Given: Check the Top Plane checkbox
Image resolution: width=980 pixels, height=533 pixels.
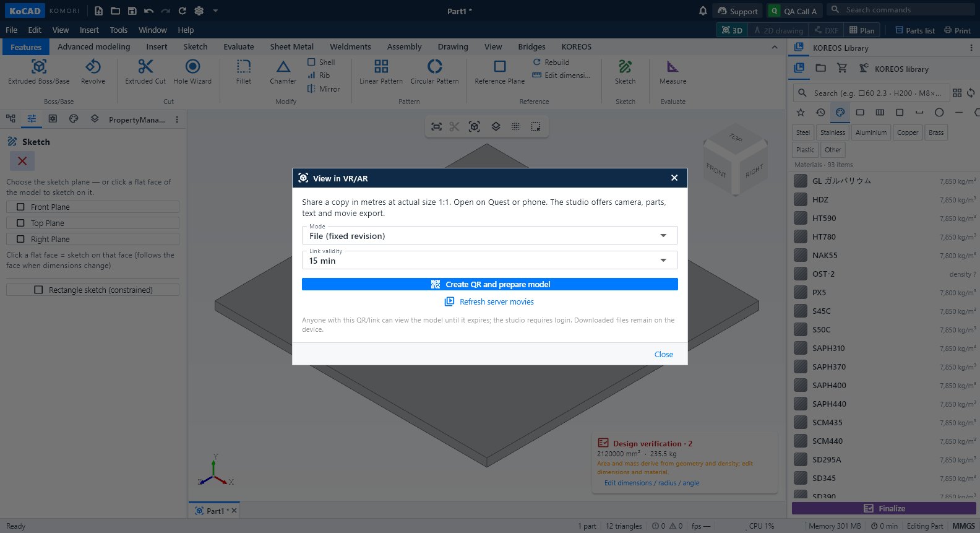Looking at the screenshot, I should 20,223.
